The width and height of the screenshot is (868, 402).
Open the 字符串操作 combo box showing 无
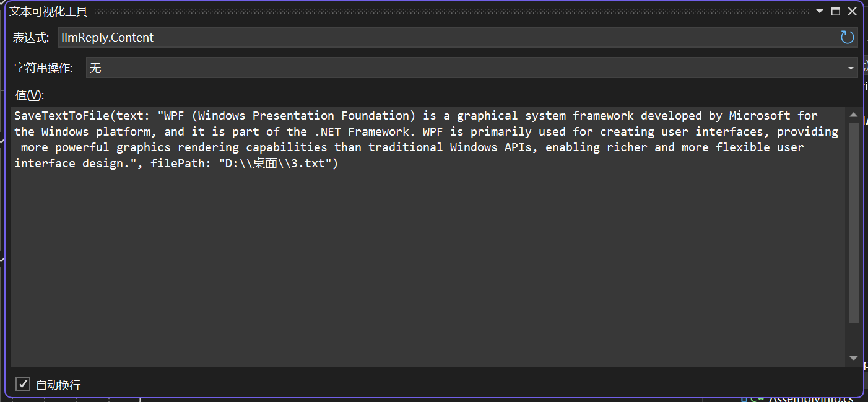coord(464,68)
